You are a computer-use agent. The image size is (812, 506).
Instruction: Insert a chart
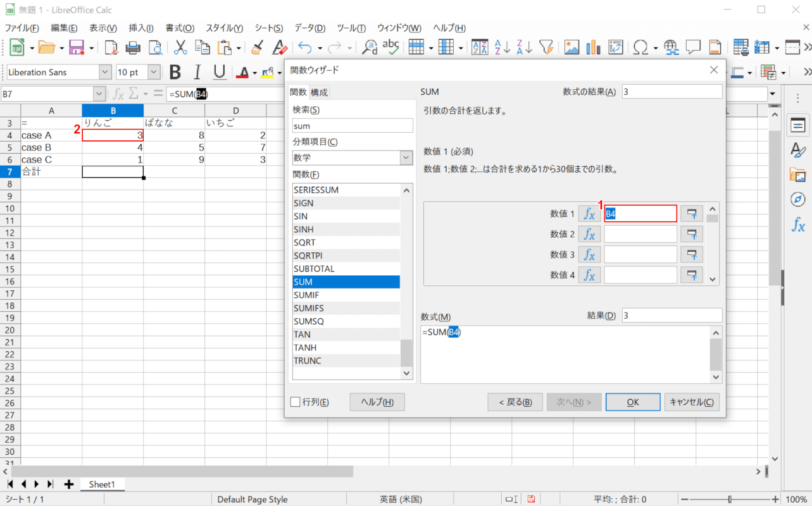point(594,47)
